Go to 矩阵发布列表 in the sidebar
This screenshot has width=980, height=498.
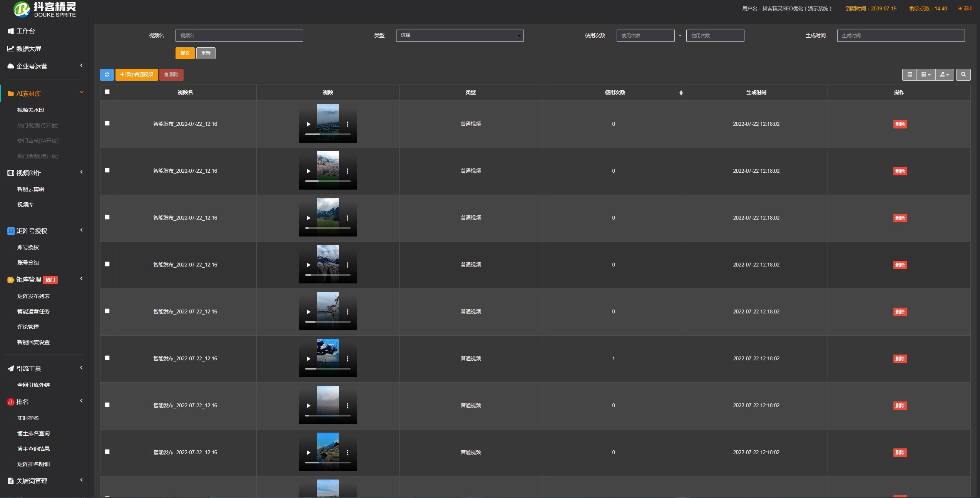click(x=33, y=296)
